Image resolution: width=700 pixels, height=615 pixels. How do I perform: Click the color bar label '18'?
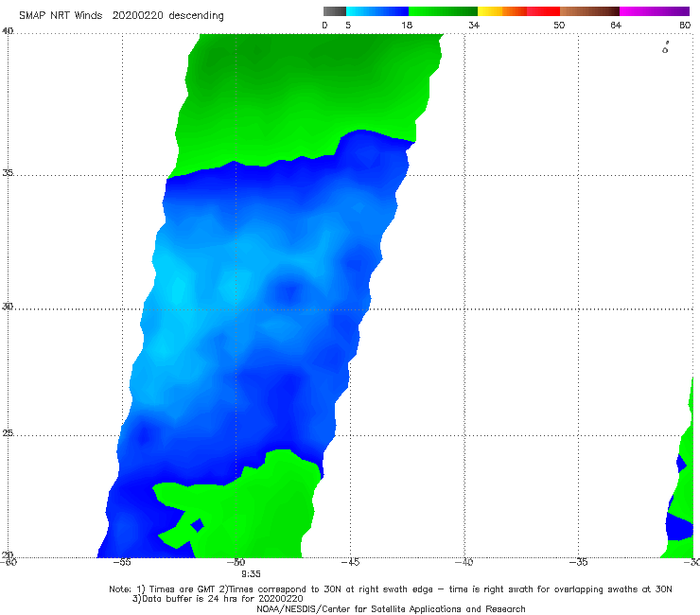click(x=406, y=25)
